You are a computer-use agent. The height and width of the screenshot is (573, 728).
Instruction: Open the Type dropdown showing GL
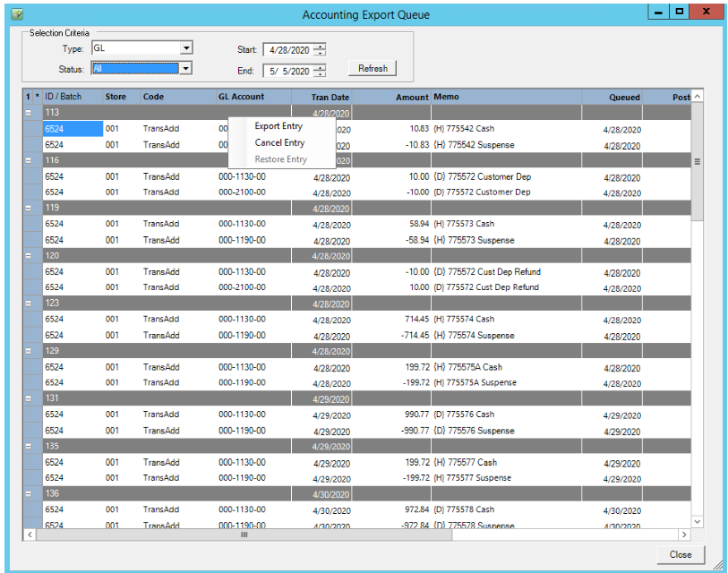[x=186, y=48]
